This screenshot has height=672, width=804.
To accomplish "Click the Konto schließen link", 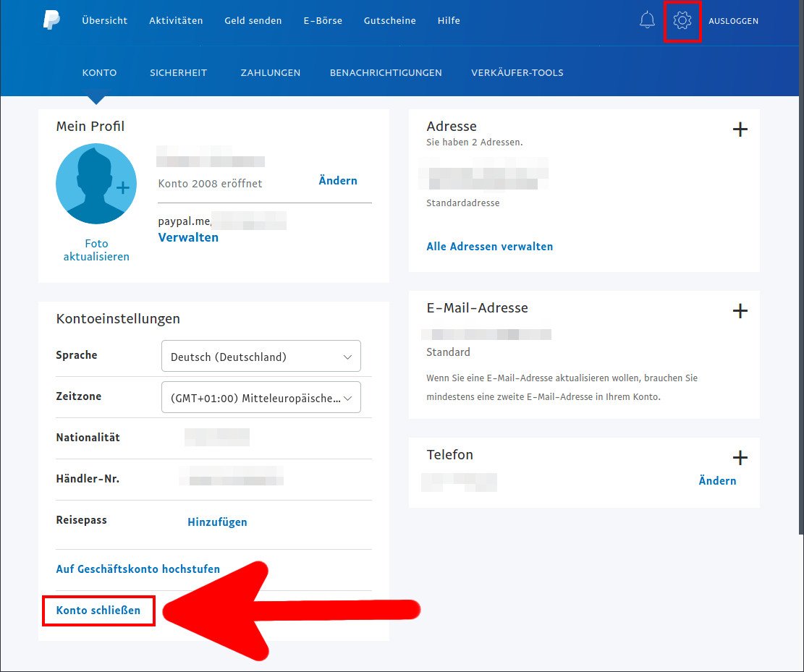I will click(x=98, y=610).
